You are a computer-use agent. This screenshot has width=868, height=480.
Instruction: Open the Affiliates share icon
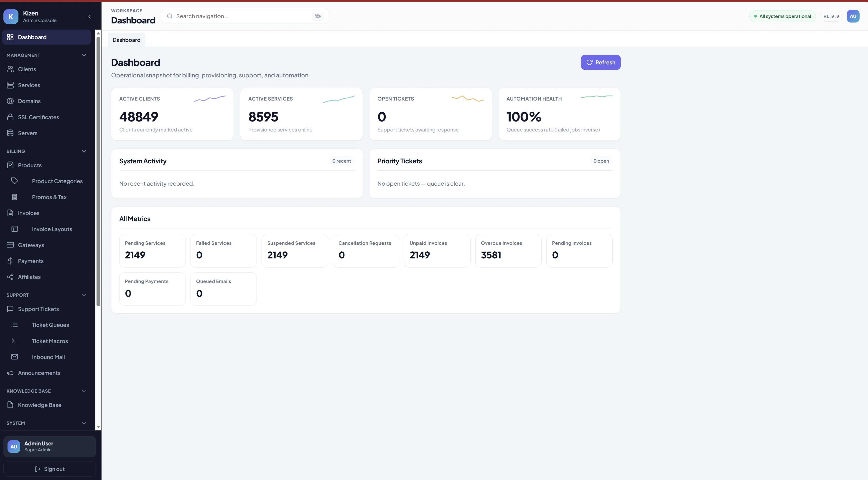pyautogui.click(x=10, y=277)
